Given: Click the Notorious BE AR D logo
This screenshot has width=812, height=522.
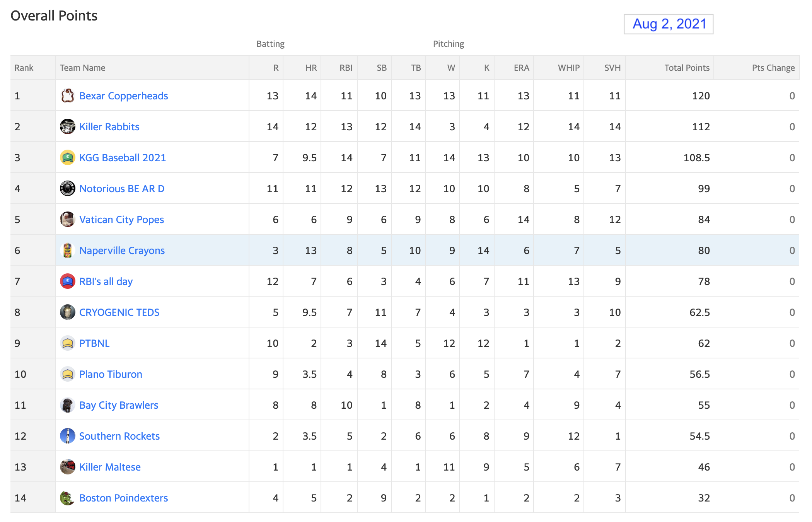Looking at the screenshot, I should (x=68, y=188).
